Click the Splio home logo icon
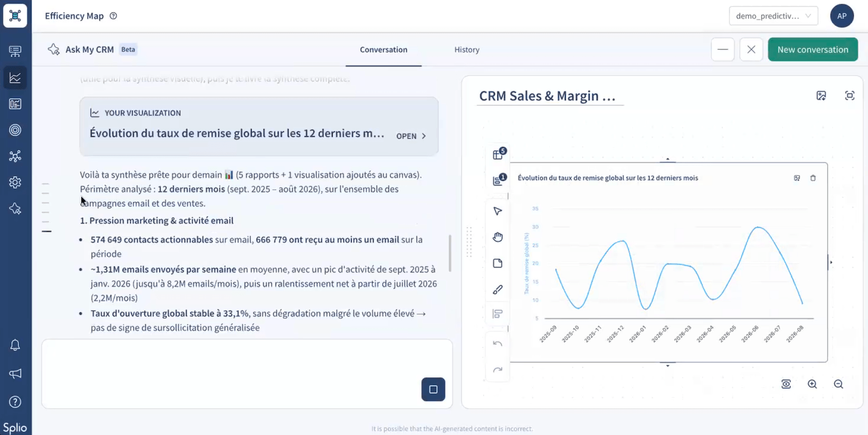The width and height of the screenshot is (868, 435). click(15, 15)
